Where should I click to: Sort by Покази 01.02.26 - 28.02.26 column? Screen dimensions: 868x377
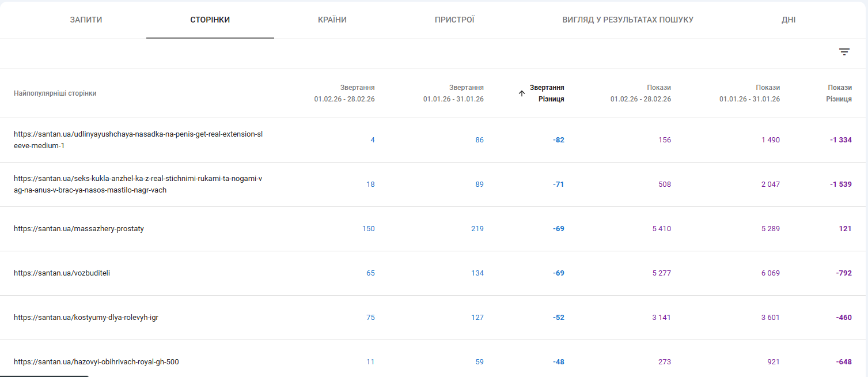point(640,93)
